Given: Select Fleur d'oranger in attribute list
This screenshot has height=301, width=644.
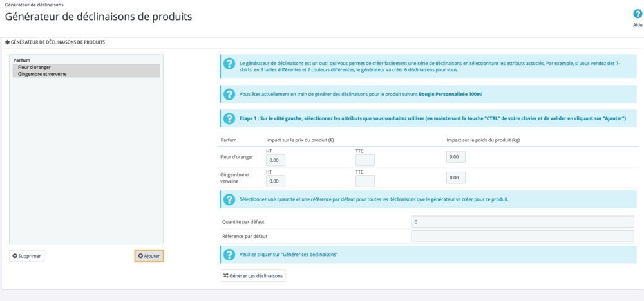Looking at the screenshot, I should coord(35,67).
